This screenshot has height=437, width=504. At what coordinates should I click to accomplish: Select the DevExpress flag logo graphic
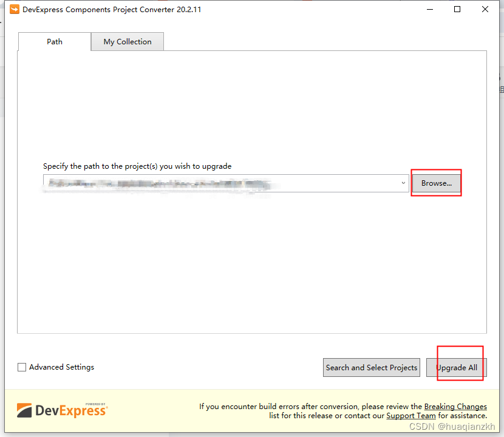tap(26, 409)
